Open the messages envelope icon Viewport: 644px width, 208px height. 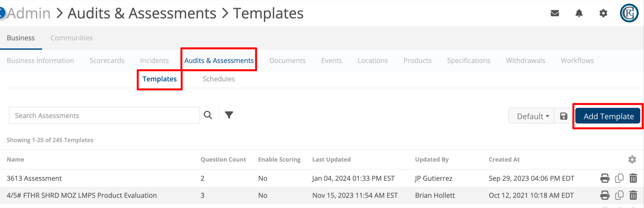pos(555,13)
